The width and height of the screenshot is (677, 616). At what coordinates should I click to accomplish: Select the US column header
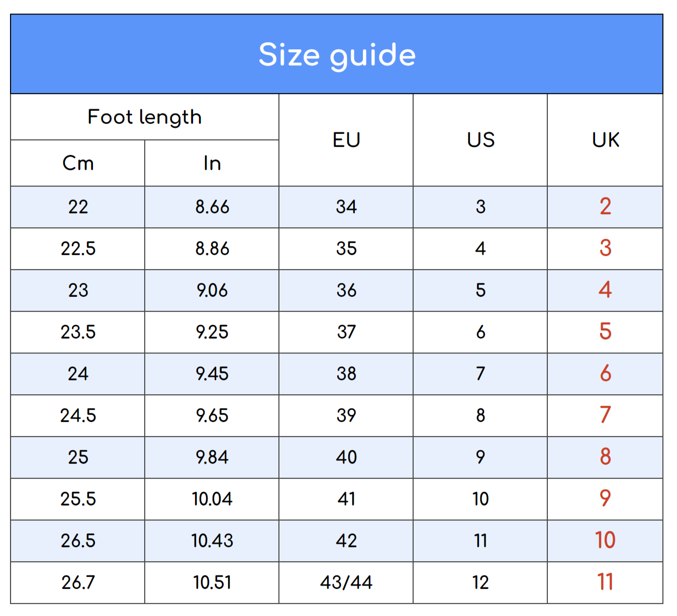click(x=480, y=140)
